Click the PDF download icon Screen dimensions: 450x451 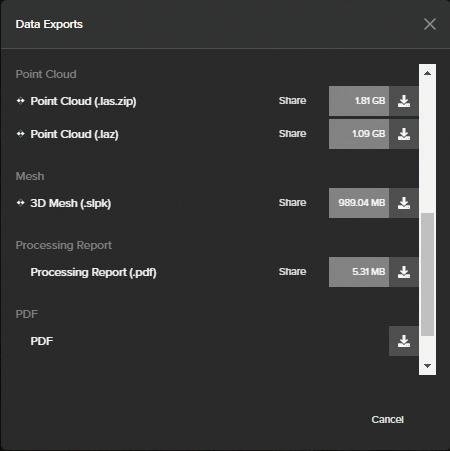click(x=404, y=341)
